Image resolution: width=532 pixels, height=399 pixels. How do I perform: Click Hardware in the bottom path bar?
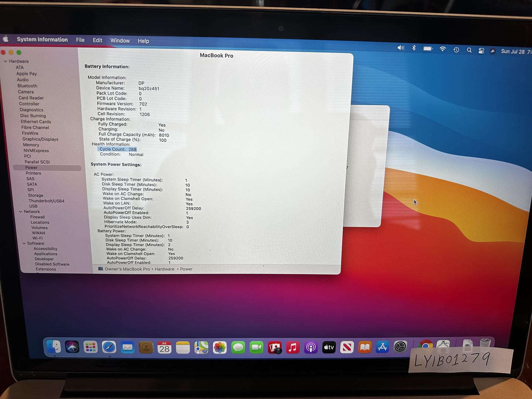[164, 269]
